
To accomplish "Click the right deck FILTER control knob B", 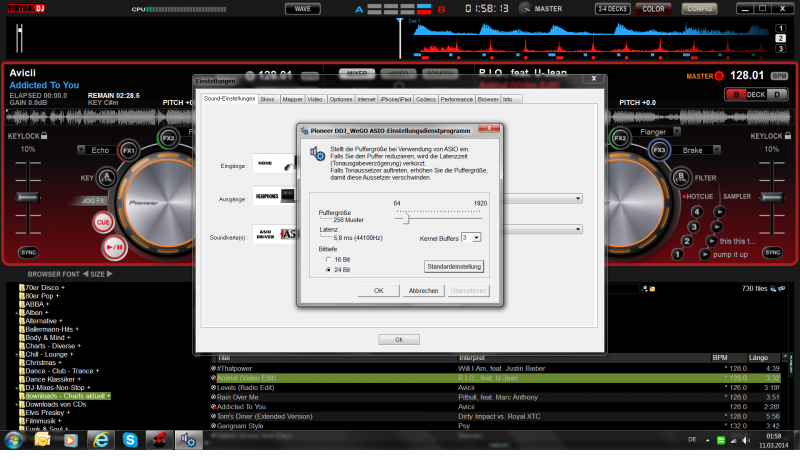I will 681,177.
